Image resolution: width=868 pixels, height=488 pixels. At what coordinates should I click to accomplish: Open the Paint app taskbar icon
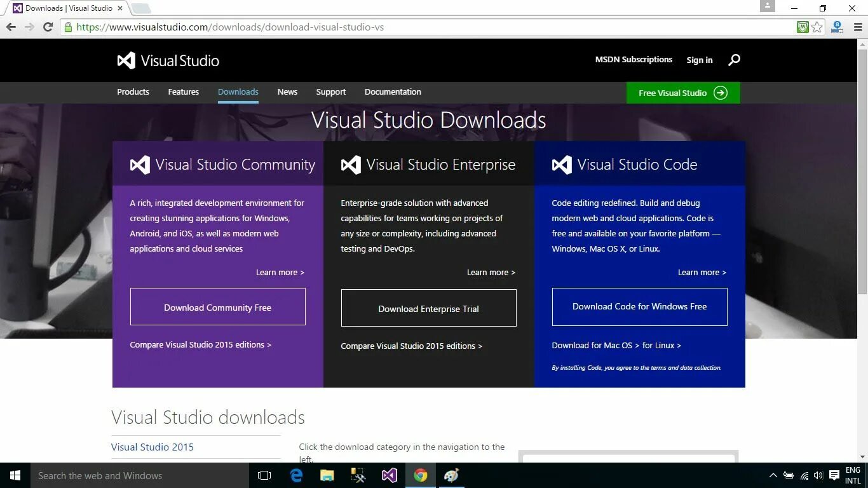(452, 475)
